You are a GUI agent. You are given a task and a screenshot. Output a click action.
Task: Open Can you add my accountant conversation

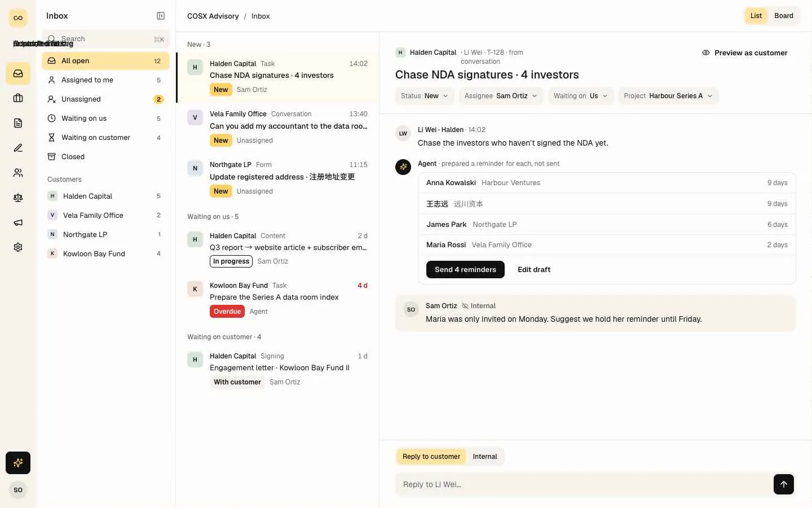(277, 127)
